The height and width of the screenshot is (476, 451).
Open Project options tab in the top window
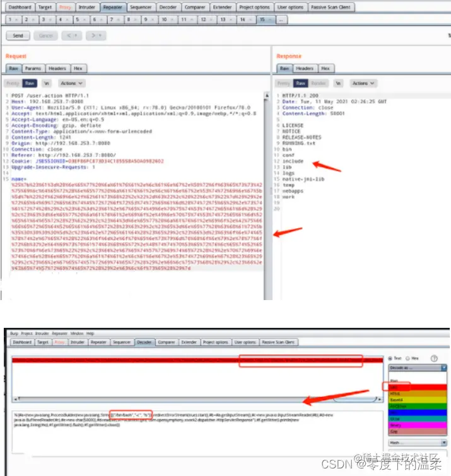click(254, 7)
